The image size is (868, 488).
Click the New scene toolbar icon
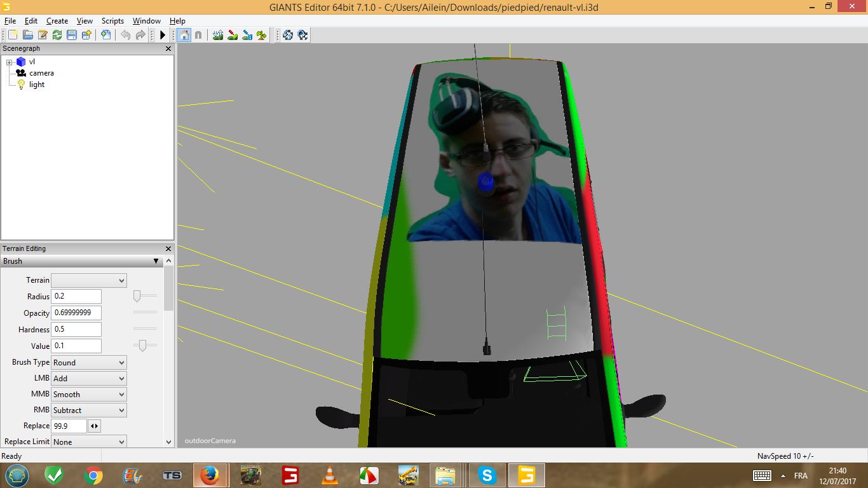pos(13,35)
